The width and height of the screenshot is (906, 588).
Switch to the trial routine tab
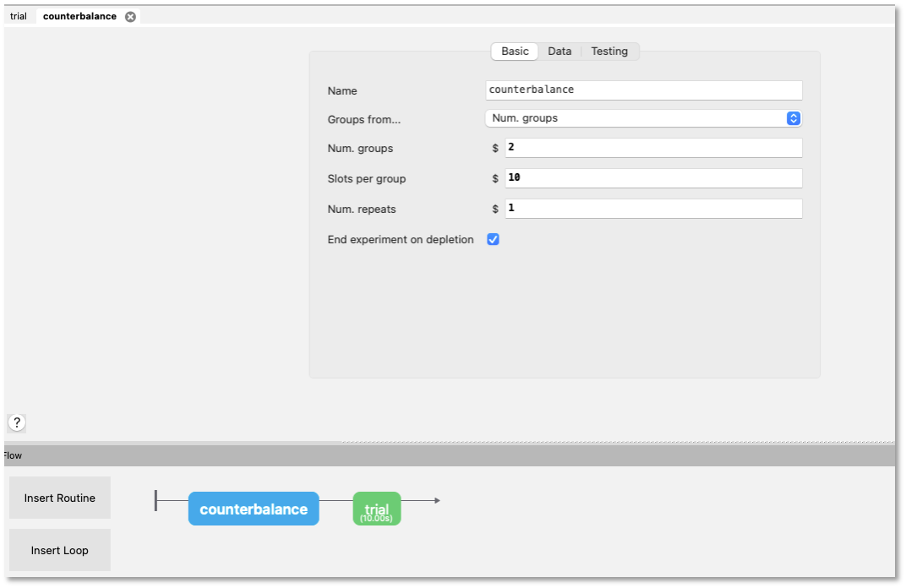tap(19, 16)
